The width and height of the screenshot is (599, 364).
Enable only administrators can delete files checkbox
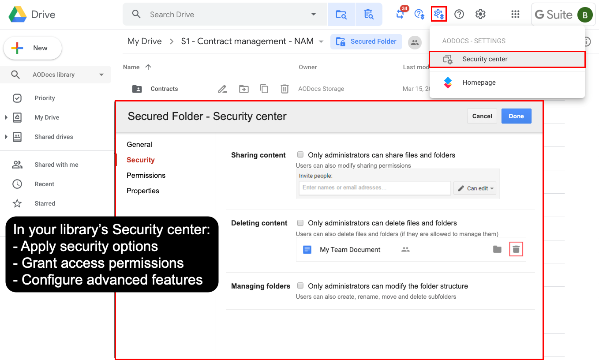[300, 223]
